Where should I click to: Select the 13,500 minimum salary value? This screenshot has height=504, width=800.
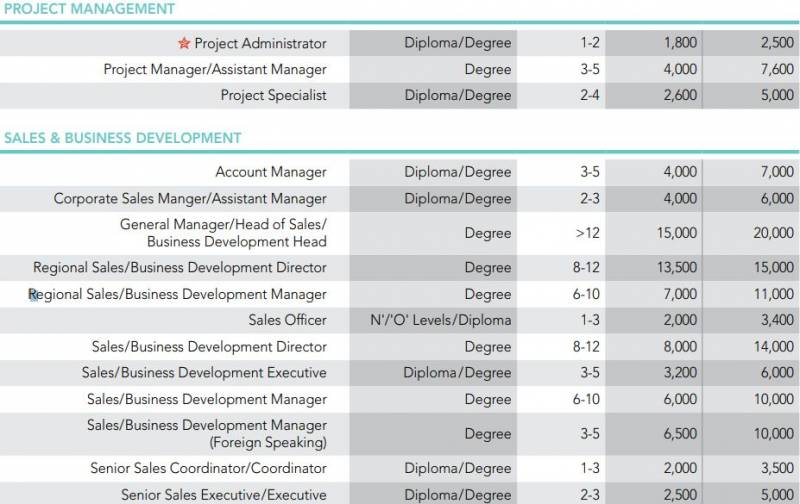pos(675,268)
